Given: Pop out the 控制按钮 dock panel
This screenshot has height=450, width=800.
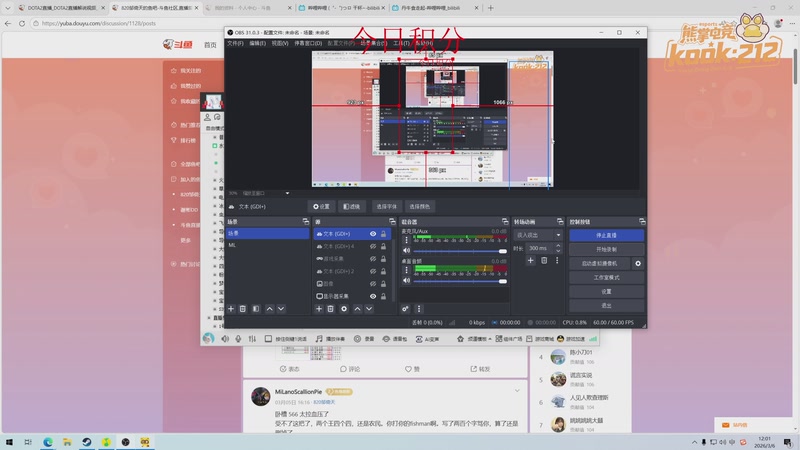Looking at the screenshot, I should pyautogui.click(x=642, y=221).
